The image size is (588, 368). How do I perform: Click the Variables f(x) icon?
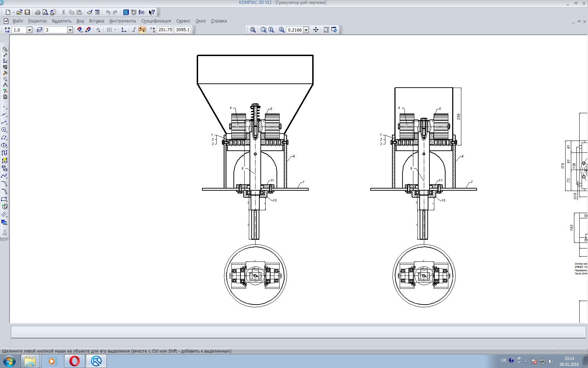141,12
